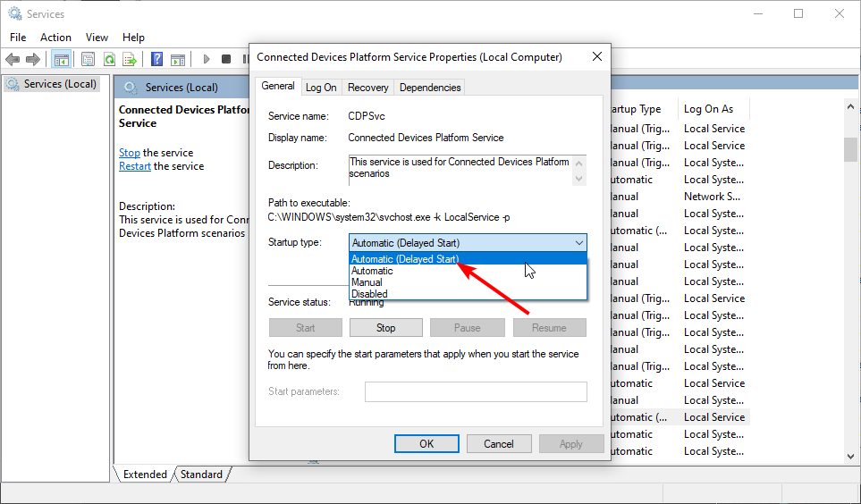Go forward with the toolbar Forward arrow
The width and height of the screenshot is (861, 504).
pyautogui.click(x=33, y=59)
